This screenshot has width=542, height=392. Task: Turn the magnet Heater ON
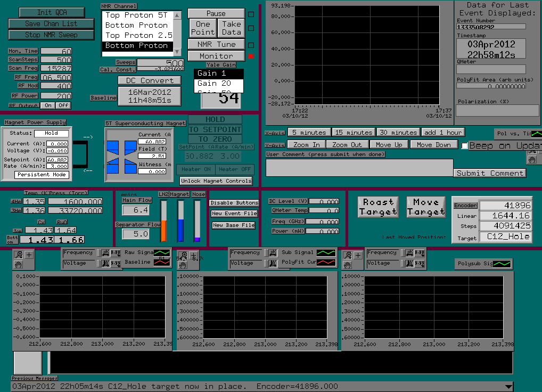[x=196, y=169]
